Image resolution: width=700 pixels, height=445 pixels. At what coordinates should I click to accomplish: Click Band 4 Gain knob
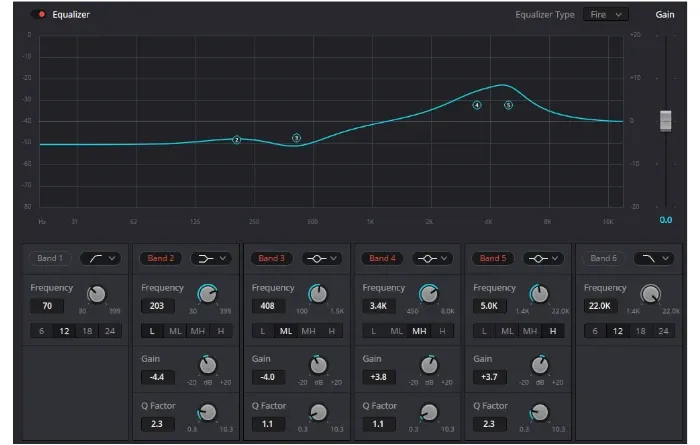[x=429, y=365]
